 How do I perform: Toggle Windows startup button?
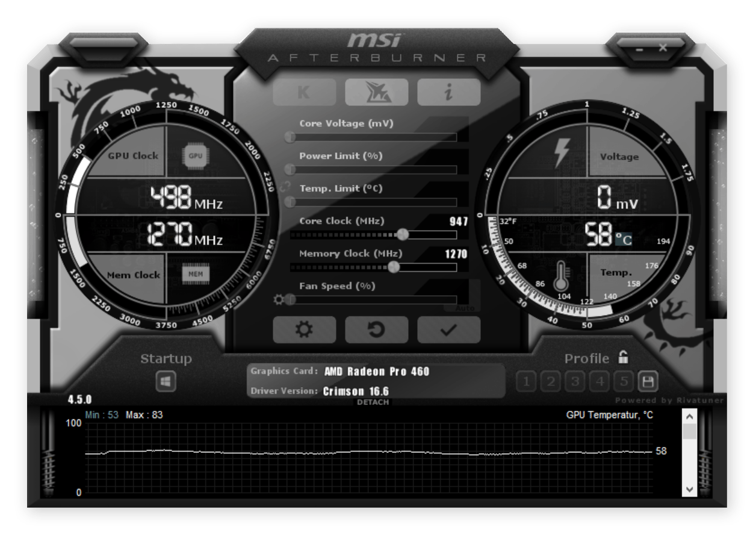coord(166,381)
